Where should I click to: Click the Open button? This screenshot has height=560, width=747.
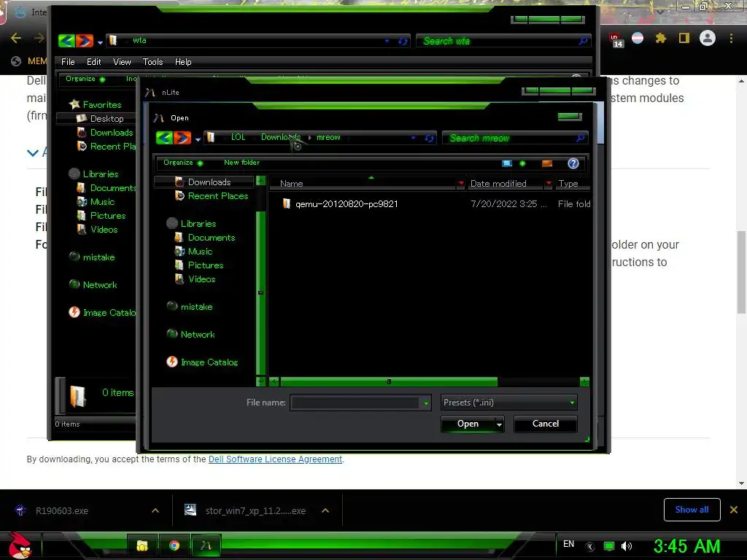(468, 424)
